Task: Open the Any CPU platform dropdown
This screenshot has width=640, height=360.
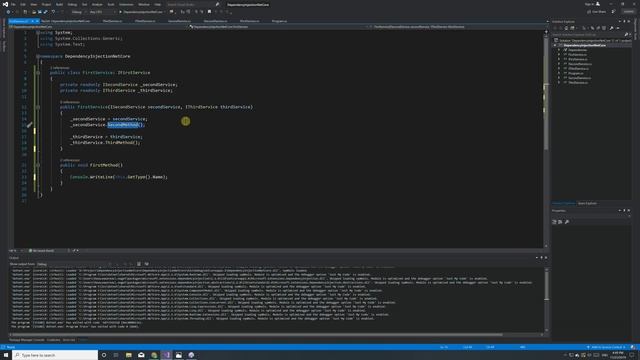Action: 102,12
